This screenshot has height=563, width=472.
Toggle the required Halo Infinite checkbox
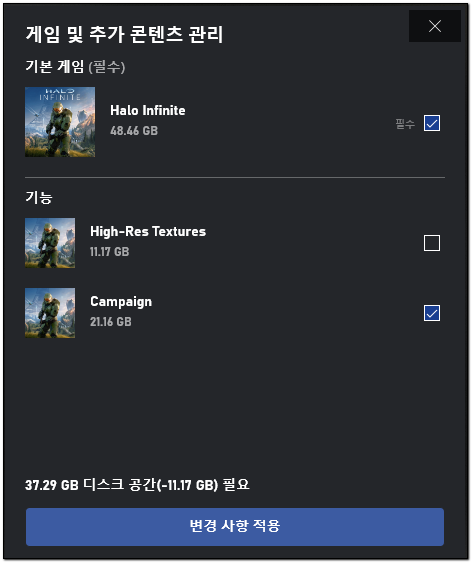[432, 123]
